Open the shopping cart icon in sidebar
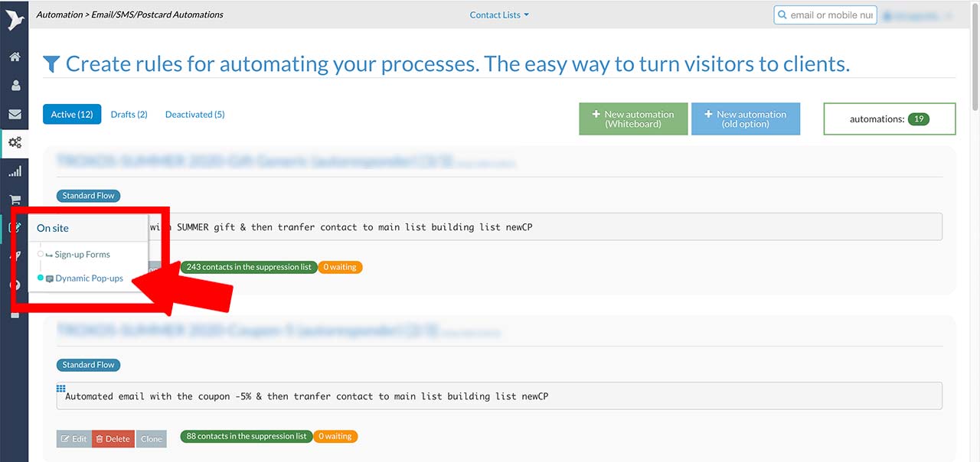Image resolution: width=980 pixels, height=462 pixels. (x=15, y=200)
